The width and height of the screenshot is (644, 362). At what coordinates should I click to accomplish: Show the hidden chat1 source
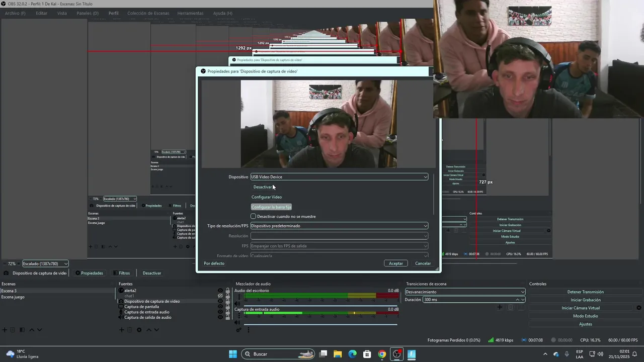click(x=220, y=296)
